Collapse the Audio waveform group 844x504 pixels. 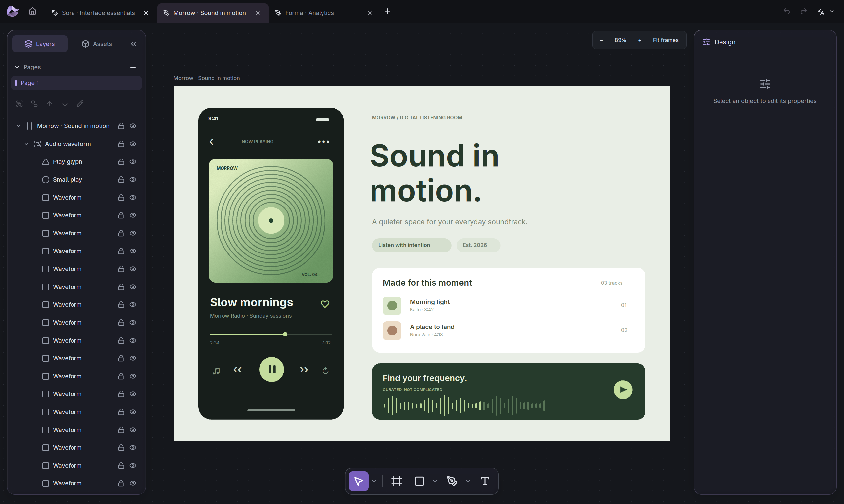(x=26, y=144)
